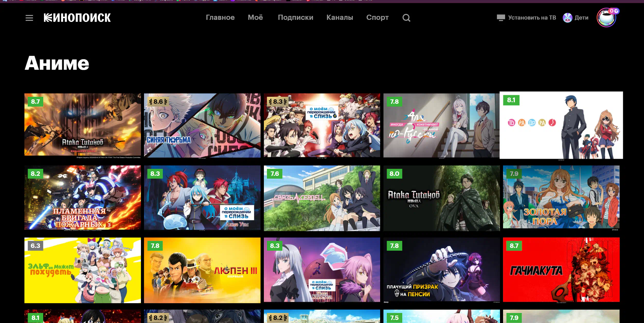Click the notification badge on profile avatar
This screenshot has height=323, width=644.
pos(614,11)
